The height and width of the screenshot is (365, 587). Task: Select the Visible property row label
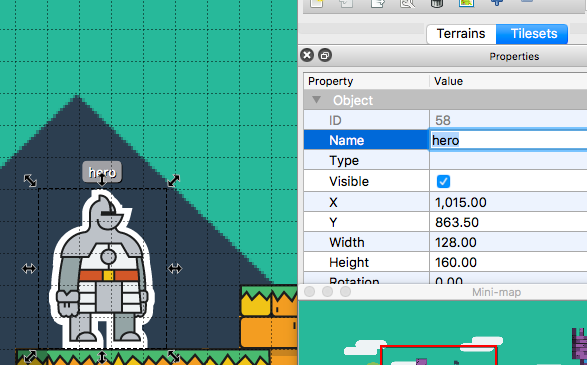pyautogui.click(x=349, y=182)
